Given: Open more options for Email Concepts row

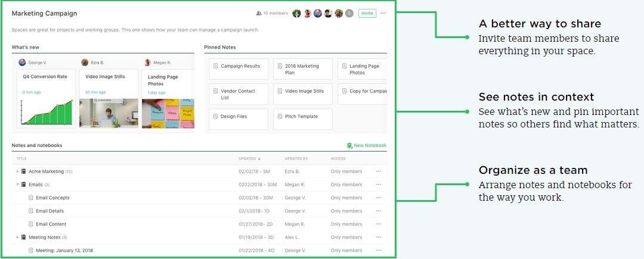Looking at the screenshot, I should 378,198.
